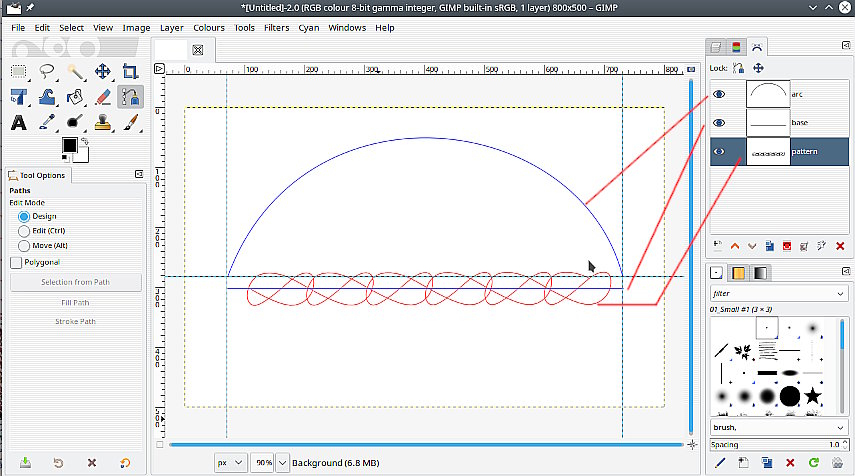Enable the Polygonal checkbox
The height and width of the screenshot is (476, 855).
pyautogui.click(x=16, y=262)
